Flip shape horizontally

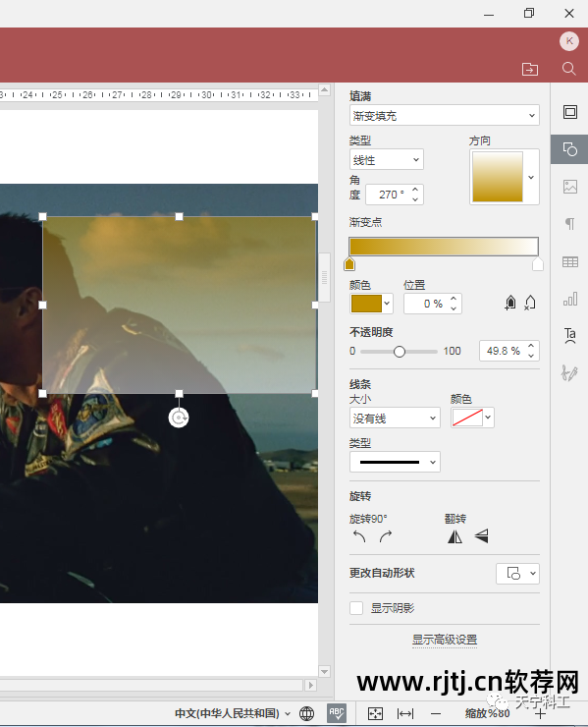pos(455,536)
